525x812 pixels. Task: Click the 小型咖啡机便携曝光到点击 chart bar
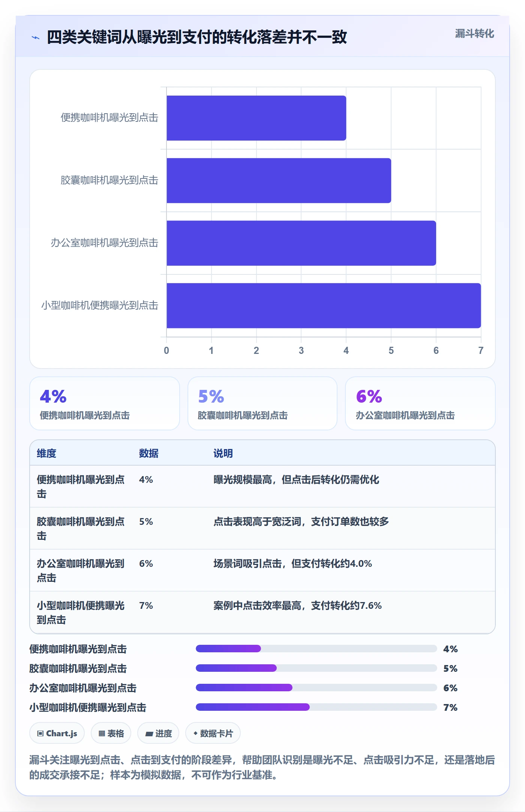pyautogui.click(x=324, y=306)
